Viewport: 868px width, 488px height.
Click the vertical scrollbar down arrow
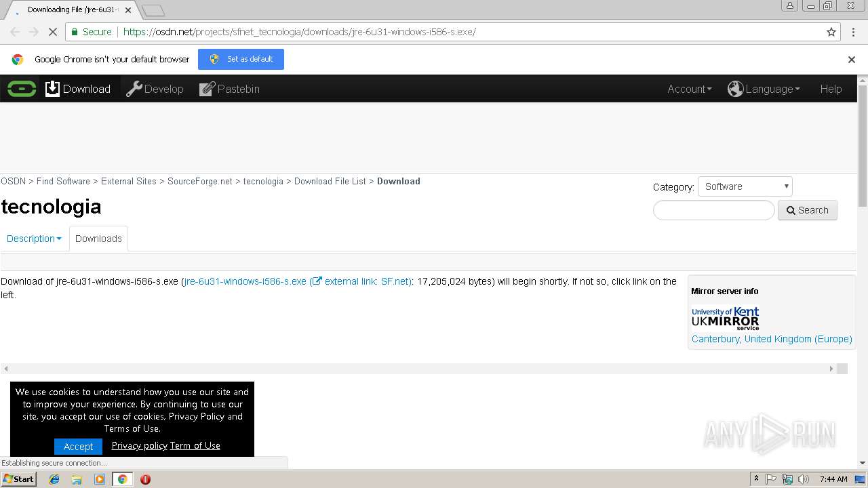(x=863, y=464)
